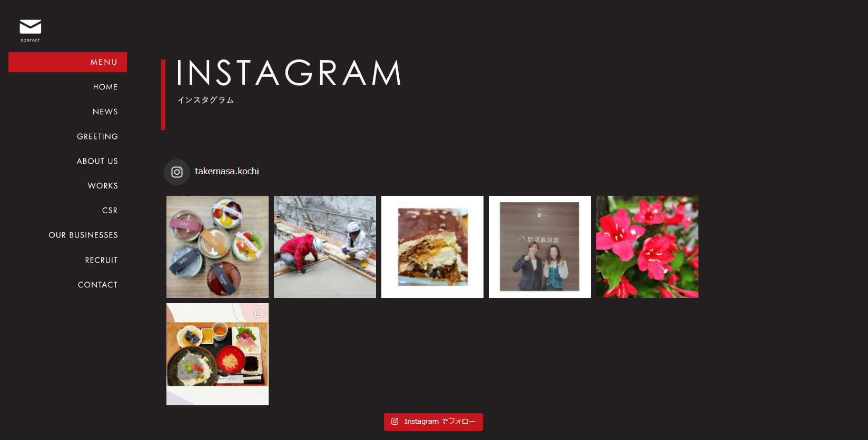Open the takemasa.kochi profile link
Image resolution: width=868 pixels, height=440 pixels.
(x=227, y=172)
